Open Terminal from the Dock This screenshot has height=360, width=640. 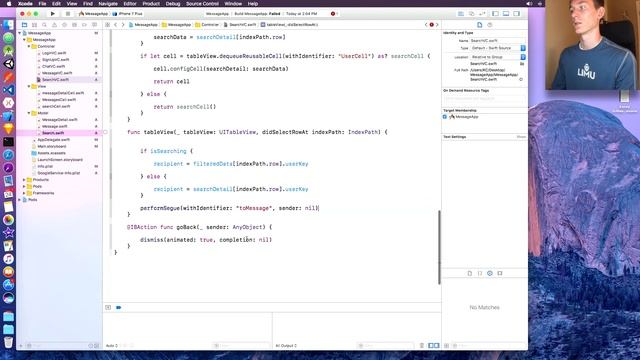click(x=8, y=142)
